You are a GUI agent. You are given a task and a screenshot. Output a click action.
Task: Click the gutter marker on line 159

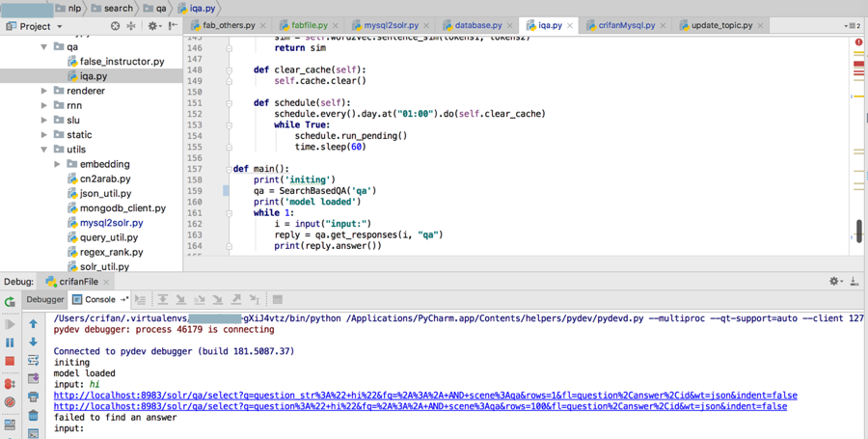point(226,191)
